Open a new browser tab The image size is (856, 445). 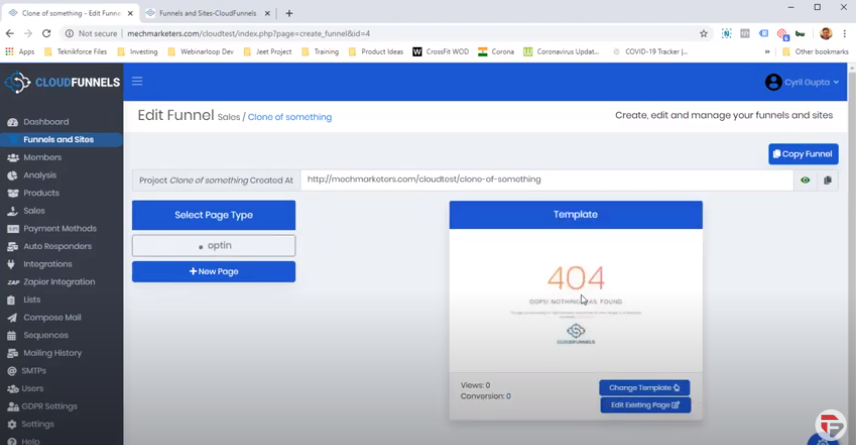[289, 13]
